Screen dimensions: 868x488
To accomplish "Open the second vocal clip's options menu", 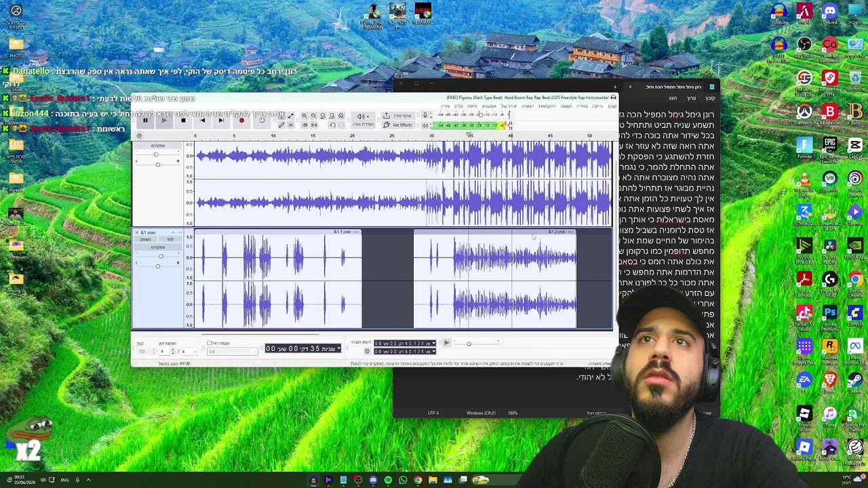I will tap(571, 232).
